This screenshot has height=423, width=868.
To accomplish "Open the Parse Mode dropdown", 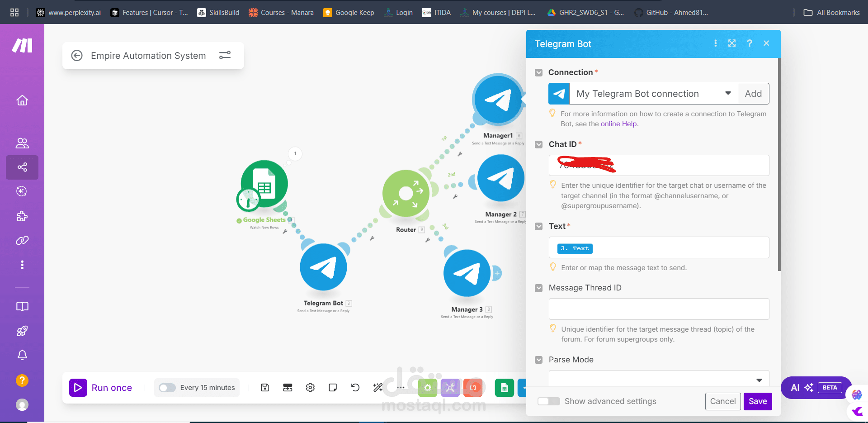I will [659, 379].
